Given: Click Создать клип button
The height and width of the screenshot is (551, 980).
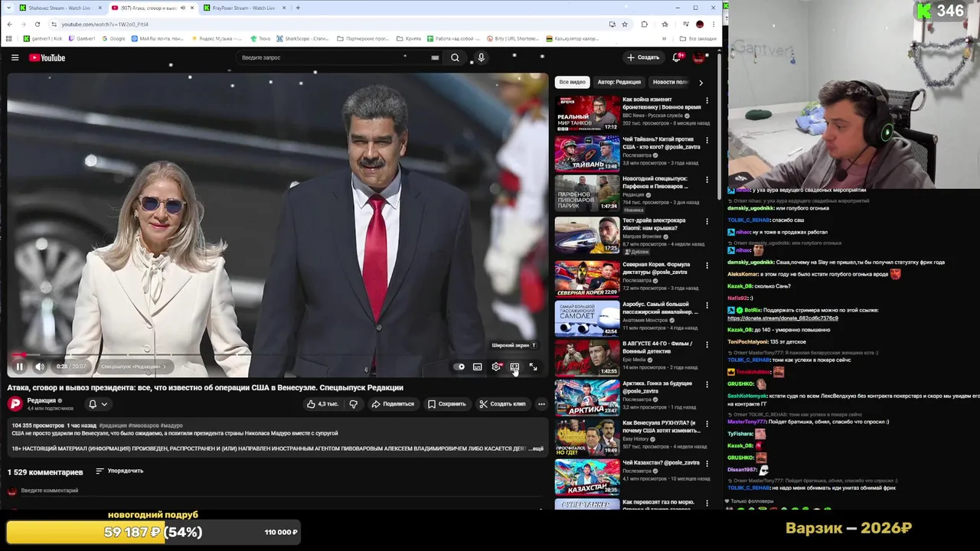Looking at the screenshot, I should [x=502, y=404].
